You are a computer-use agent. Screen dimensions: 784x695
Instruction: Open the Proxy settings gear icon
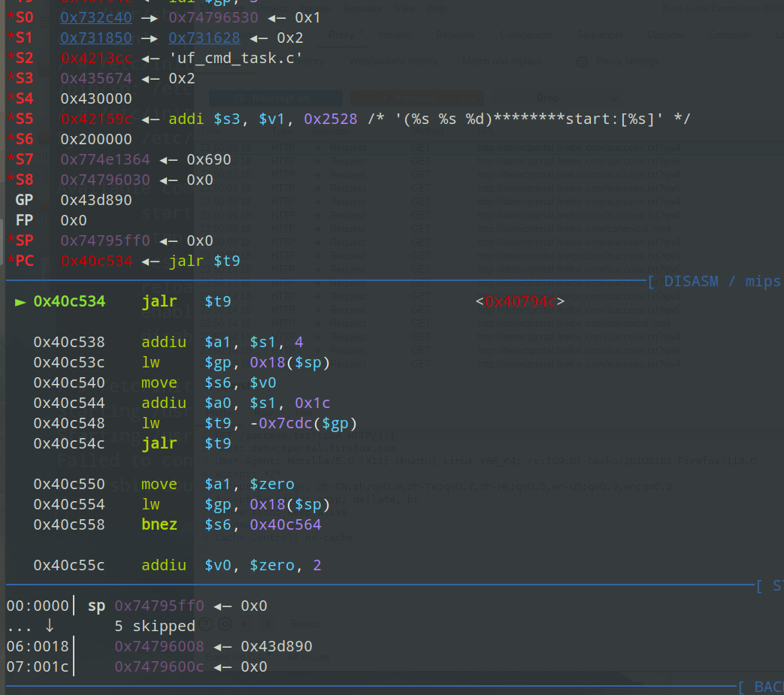(x=581, y=62)
